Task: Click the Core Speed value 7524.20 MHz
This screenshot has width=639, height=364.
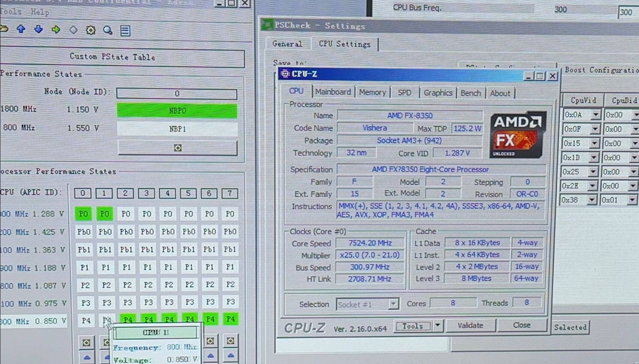Action: point(370,243)
